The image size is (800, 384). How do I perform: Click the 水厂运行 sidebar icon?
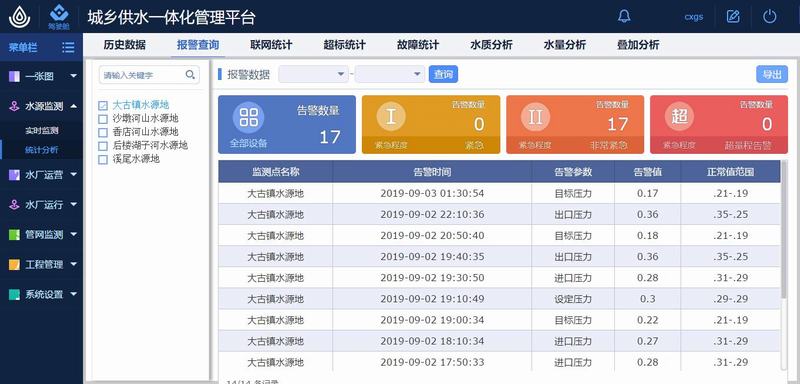click(15, 204)
